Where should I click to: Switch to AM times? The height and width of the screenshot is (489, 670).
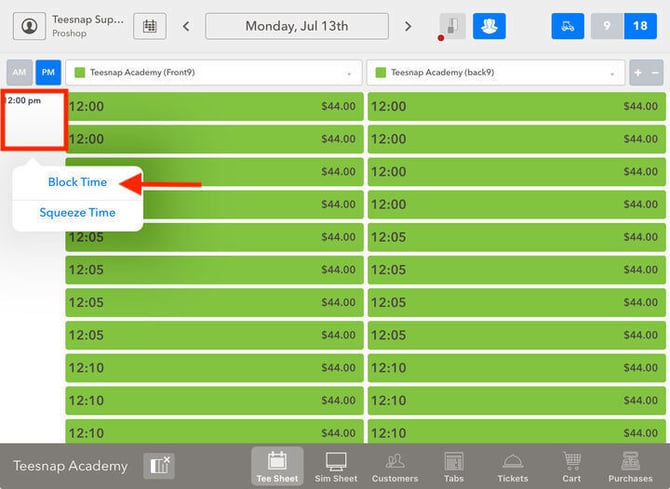pyautogui.click(x=19, y=72)
